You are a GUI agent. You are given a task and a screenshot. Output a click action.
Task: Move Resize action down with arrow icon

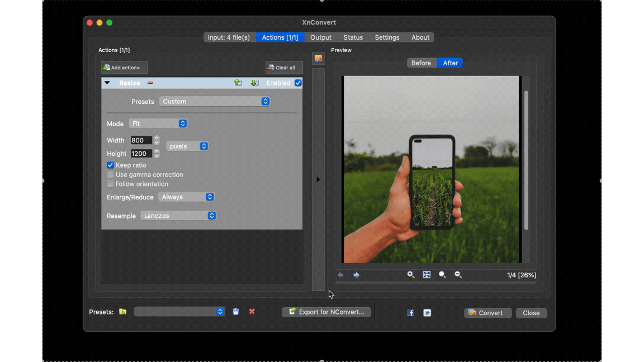[x=254, y=83]
